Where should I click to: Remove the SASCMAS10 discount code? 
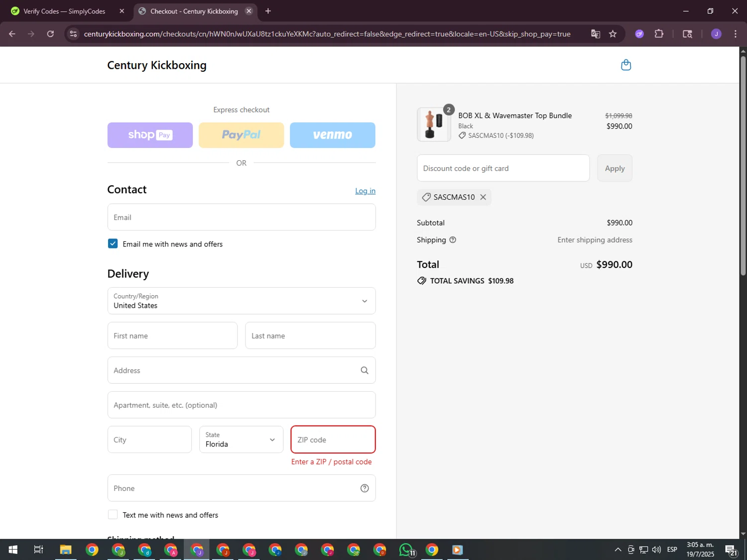[x=483, y=197]
